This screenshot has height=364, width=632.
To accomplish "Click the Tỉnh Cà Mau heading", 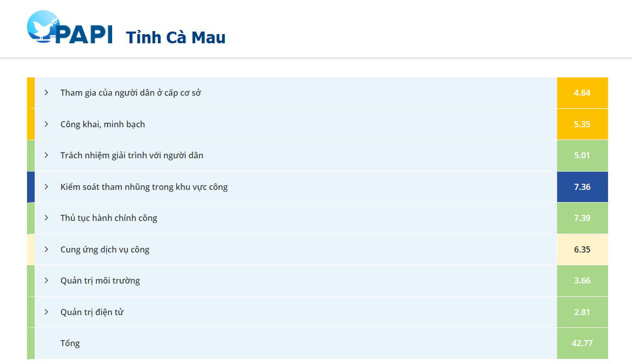I will point(175,37).
